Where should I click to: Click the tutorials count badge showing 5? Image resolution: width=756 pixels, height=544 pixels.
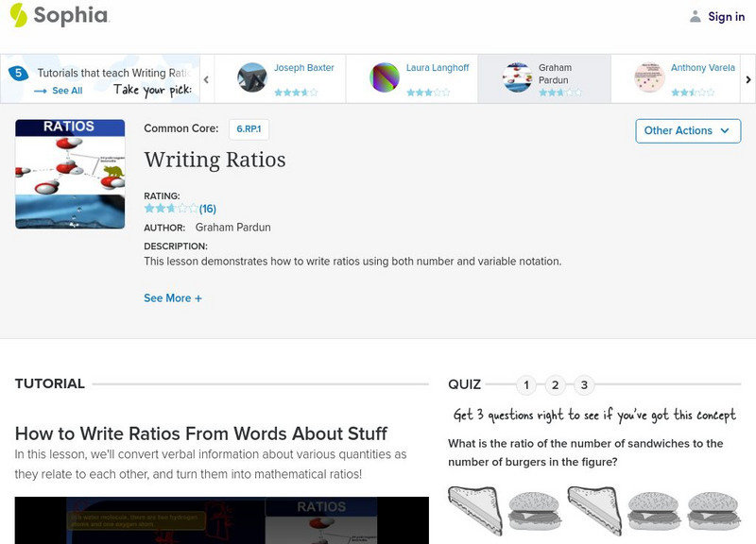point(18,73)
